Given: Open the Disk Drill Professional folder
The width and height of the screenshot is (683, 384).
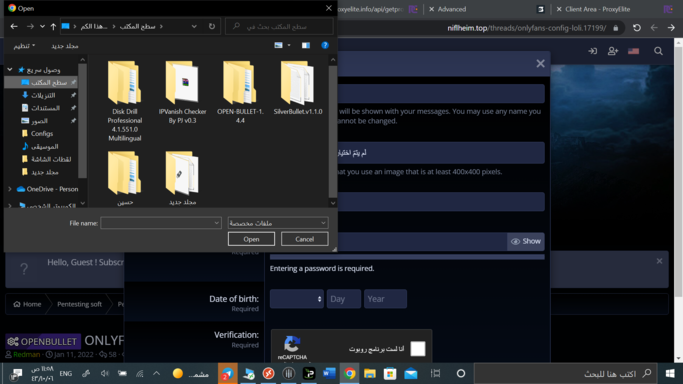Looking at the screenshot, I should pos(125,101).
